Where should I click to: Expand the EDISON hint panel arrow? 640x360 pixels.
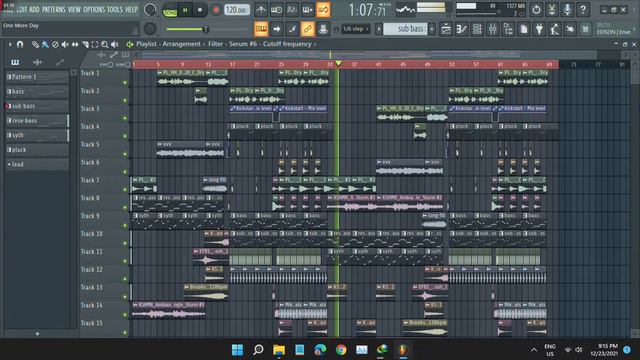click(634, 29)
